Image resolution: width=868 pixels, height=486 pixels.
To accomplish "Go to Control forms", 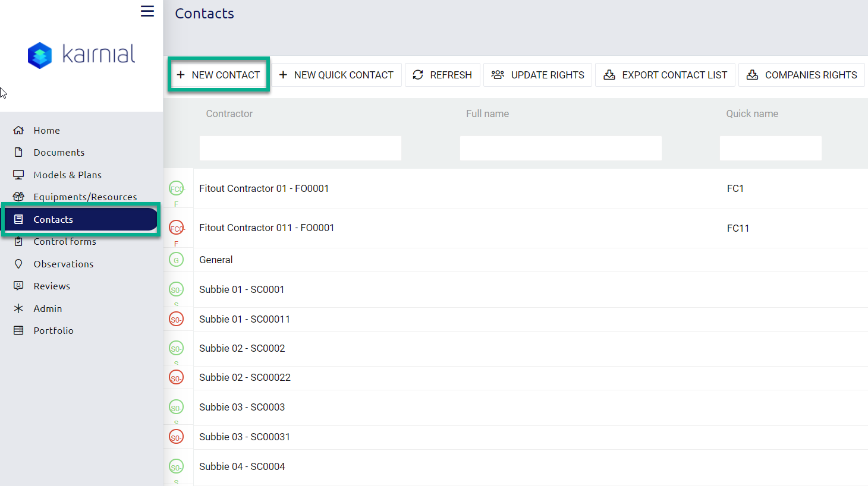I will click(x=65, y=242).
